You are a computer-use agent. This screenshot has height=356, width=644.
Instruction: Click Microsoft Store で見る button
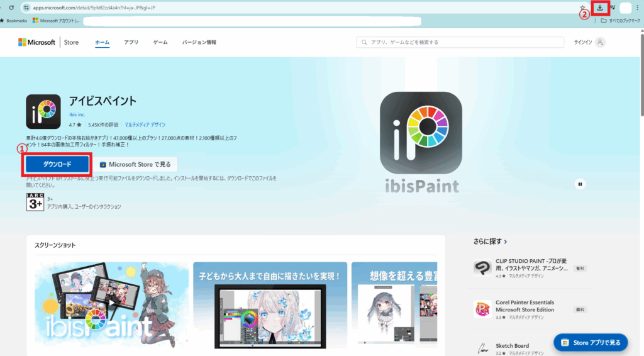[135, 164]
